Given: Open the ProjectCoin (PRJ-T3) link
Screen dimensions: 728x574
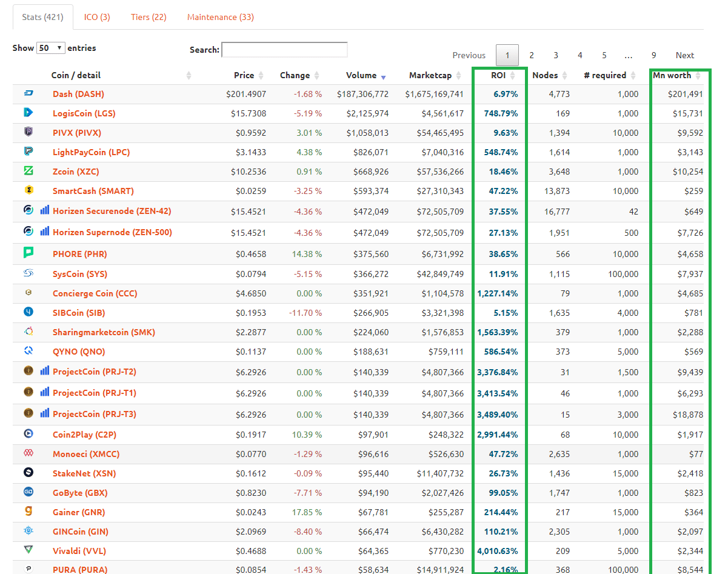Looking at the screenshot, I should coord(95,414).
